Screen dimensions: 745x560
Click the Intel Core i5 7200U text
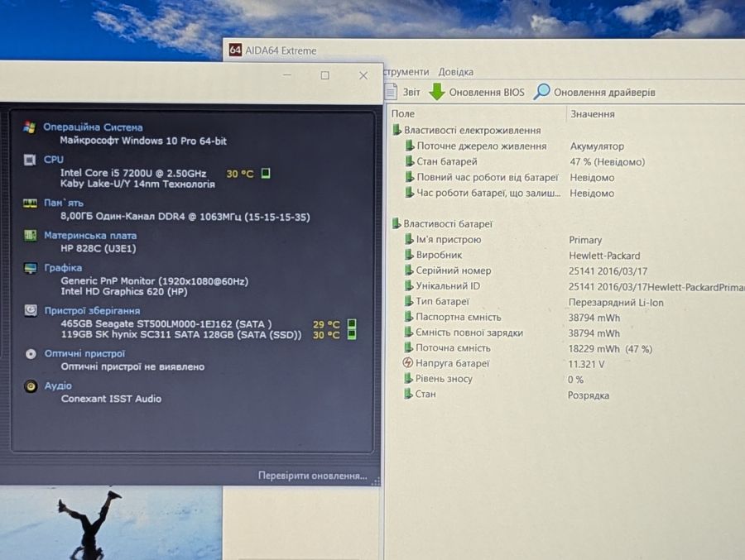click(133, 173)
